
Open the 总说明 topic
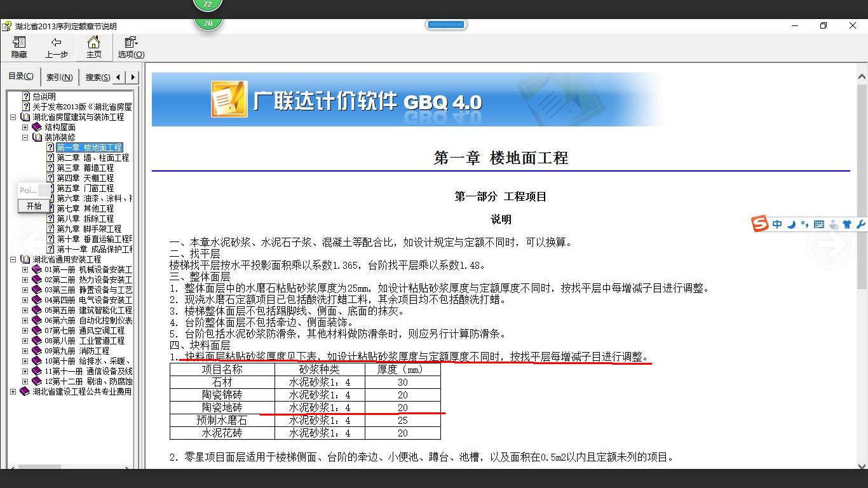tap(44, 97)
